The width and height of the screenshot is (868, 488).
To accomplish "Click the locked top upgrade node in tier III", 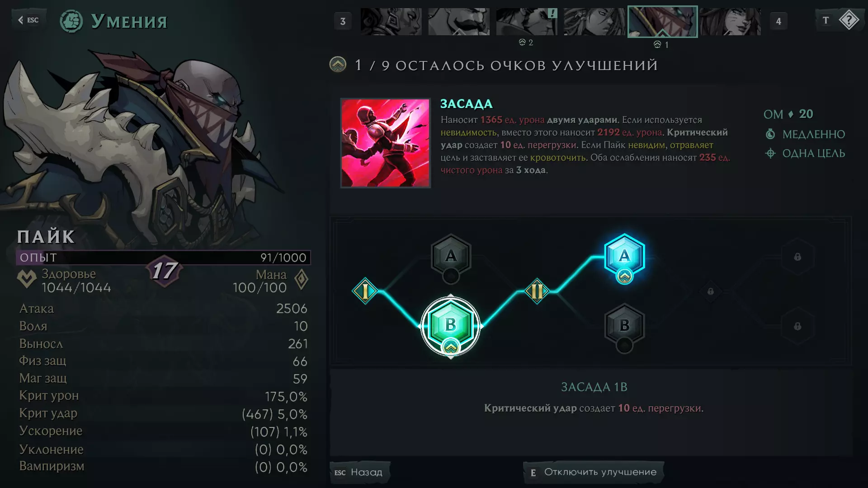I will (797, 257).
